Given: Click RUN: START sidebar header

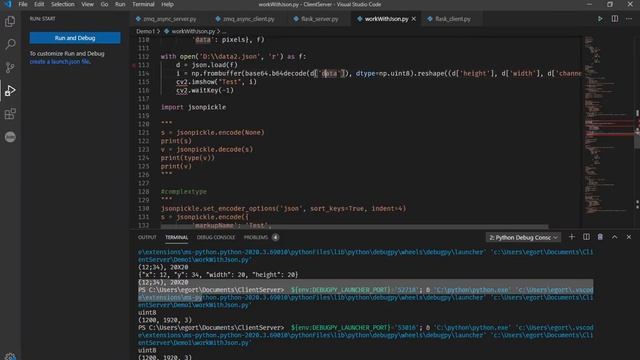Looking at the screenshot, I should 42,19.
